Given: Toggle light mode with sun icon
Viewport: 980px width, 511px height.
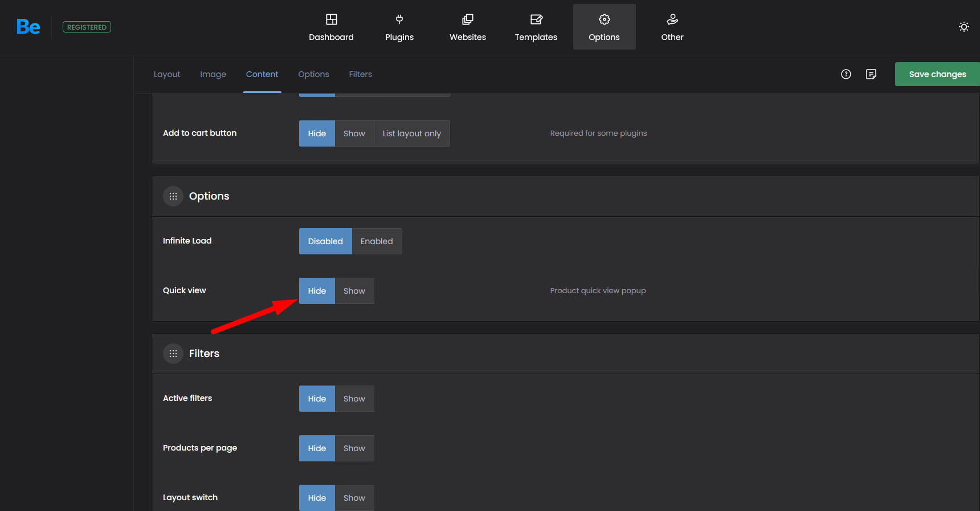Looking at the screenshot, I should point(964,27).
